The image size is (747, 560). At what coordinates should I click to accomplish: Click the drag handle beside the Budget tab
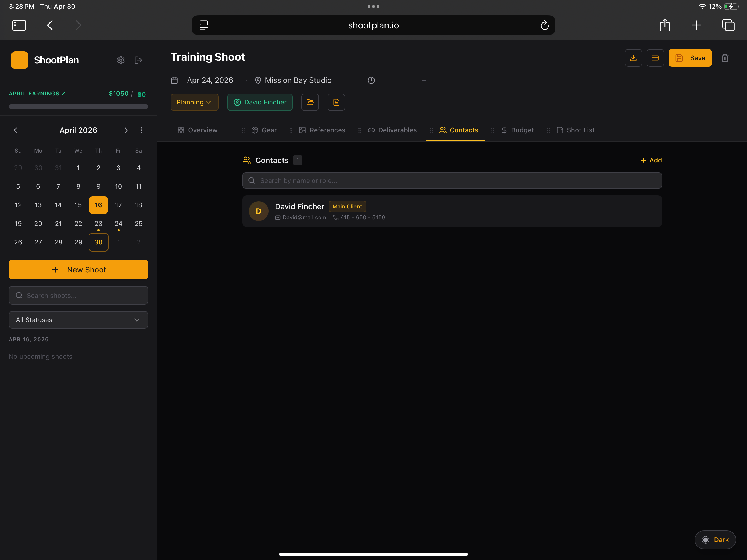[492, 130]
